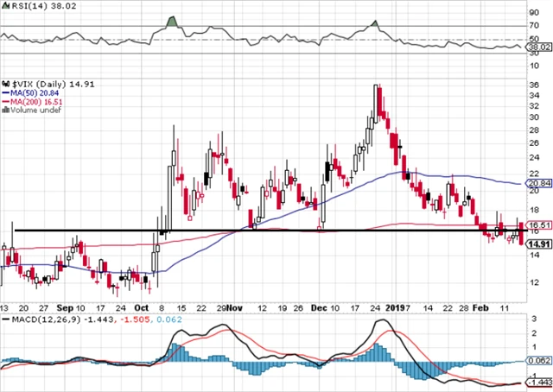Click the black 14.91 last price tag

537,244
